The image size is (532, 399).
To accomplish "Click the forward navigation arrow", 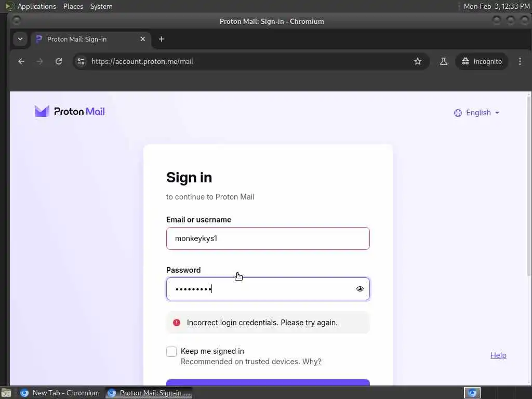I will tap(39, 61).
